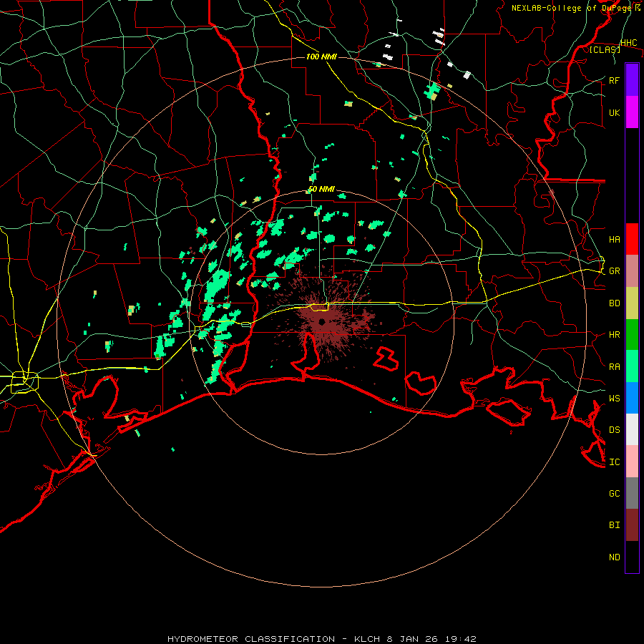This screenshot has width=644, height=644.
Task: Click the DS white legend swatch
Action: [x=632, y=429]
